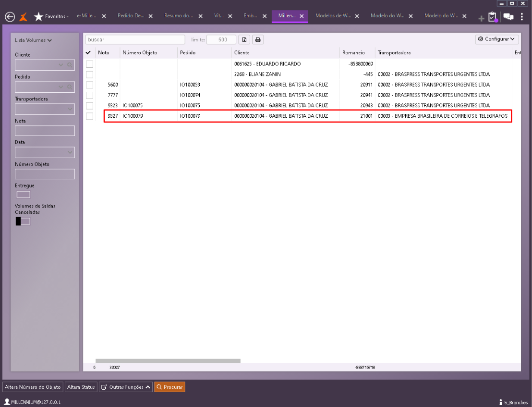Switch to the Resumo do... tab
This screenshot has width=532, height=407.
179,15
